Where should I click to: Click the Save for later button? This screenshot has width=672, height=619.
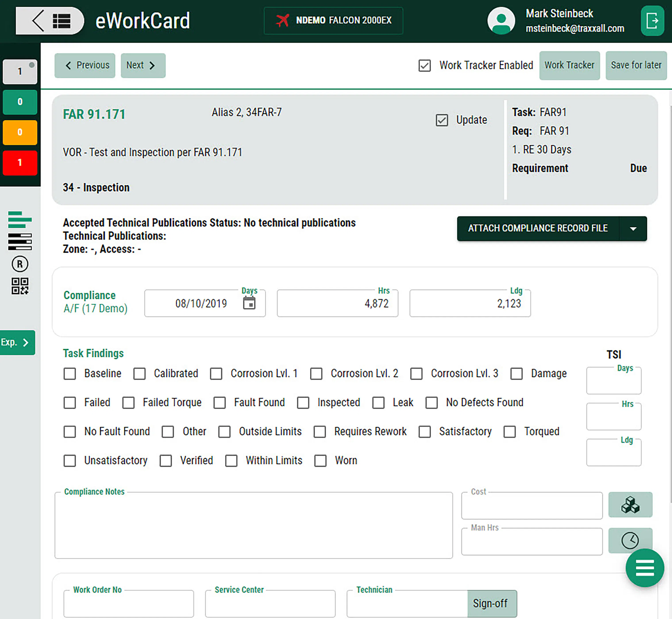636,65
